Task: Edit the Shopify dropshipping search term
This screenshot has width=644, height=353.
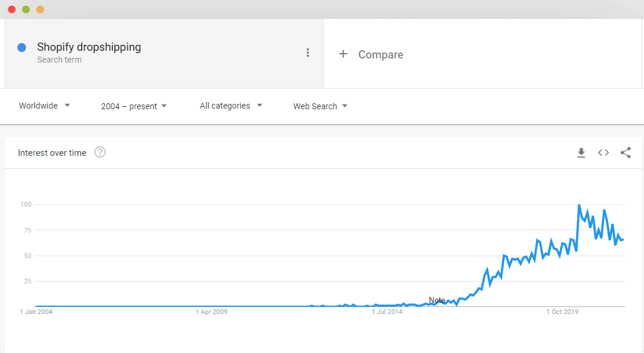Action: pos(89,47)
